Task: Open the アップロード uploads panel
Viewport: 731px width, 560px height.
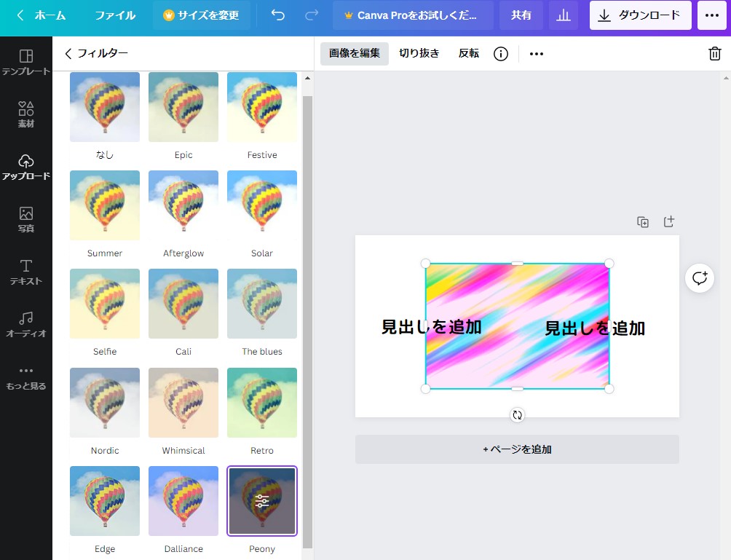Action: click(x=26, y=167)
